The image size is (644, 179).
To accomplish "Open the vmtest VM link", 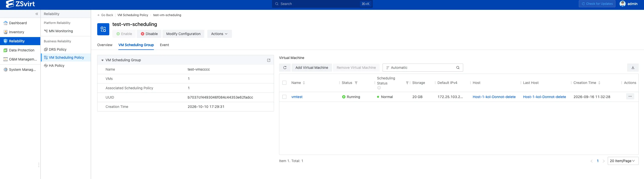I will pos(297,97).
